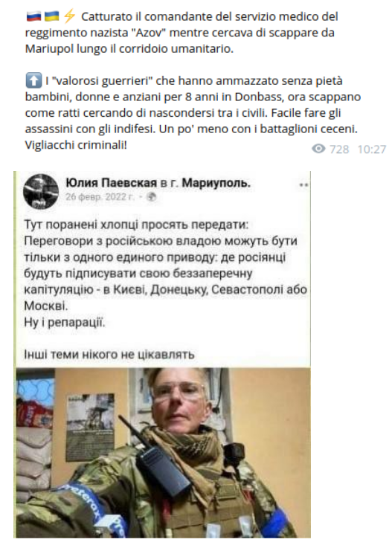Open the post's profile avatar

41,192
